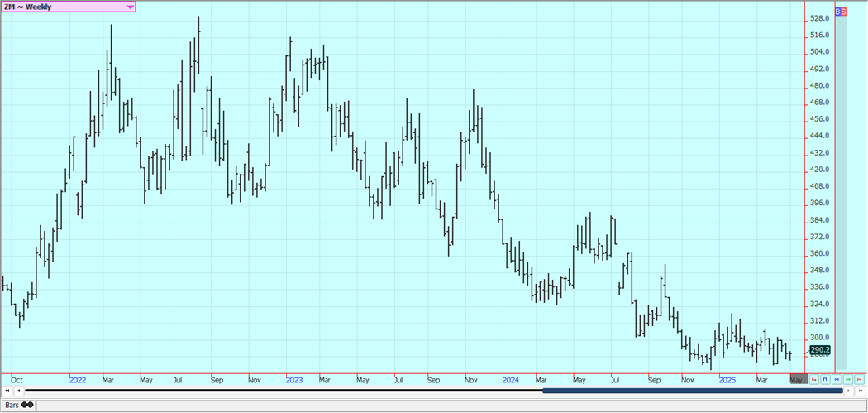The height and width of the screenshot is (413, 868).
Task: Jump to chart end with fast-forward button
Action: [861, 391]
